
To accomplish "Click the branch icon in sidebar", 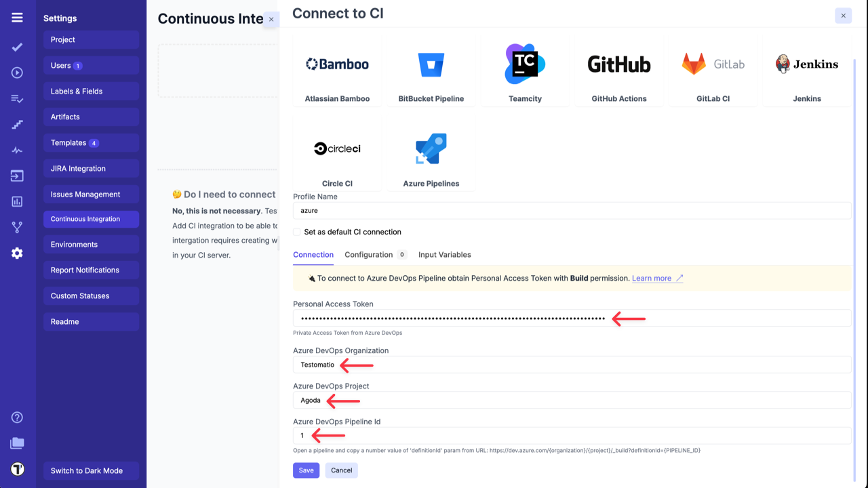I will 17,227.
